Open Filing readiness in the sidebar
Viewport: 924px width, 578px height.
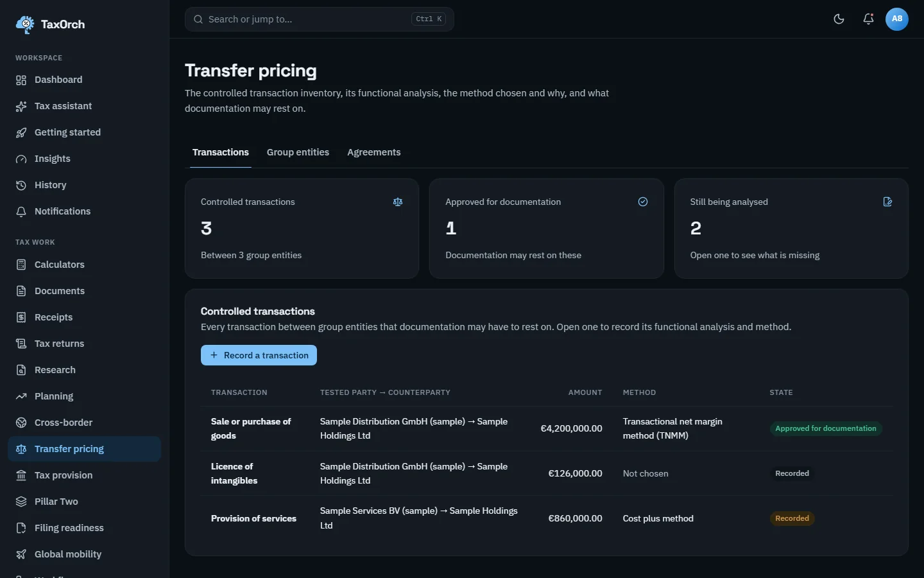coord(84,528)
